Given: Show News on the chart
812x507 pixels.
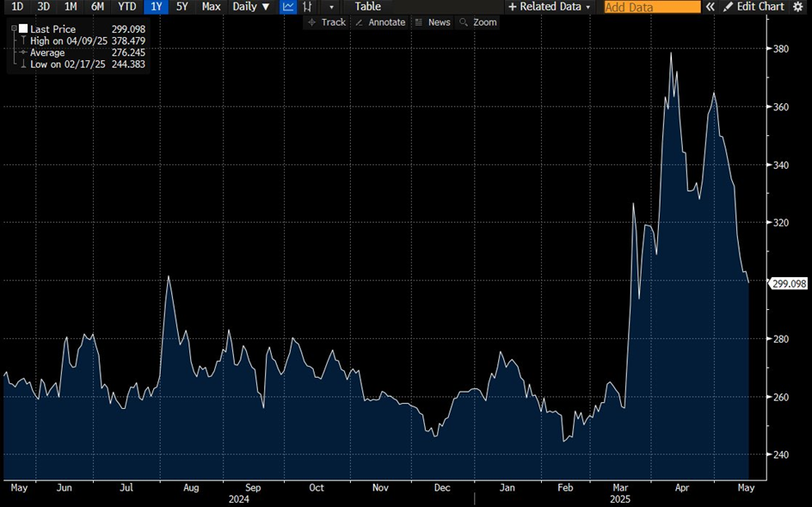Looking at the screenshot, I should point(433,22).
